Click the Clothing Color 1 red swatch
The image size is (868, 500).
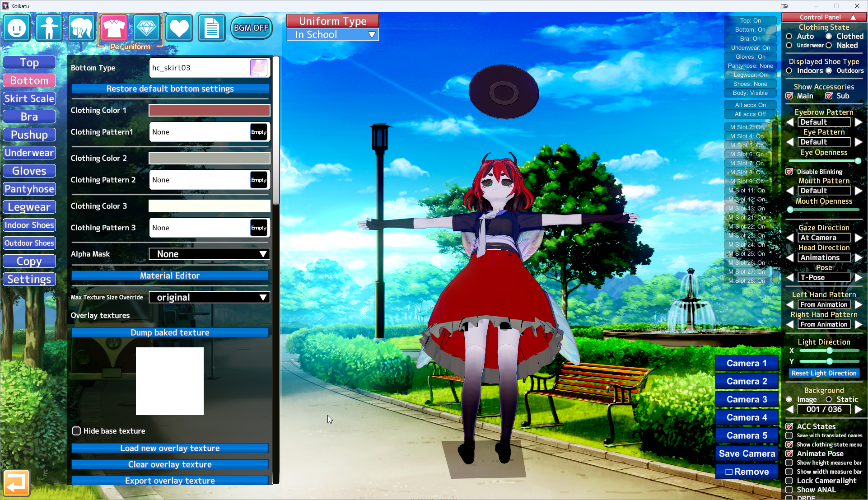pyautogui.click(x=210, y=110)
